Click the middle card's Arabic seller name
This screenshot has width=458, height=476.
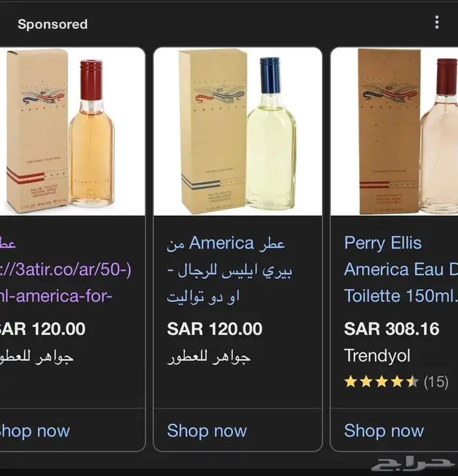209,357
